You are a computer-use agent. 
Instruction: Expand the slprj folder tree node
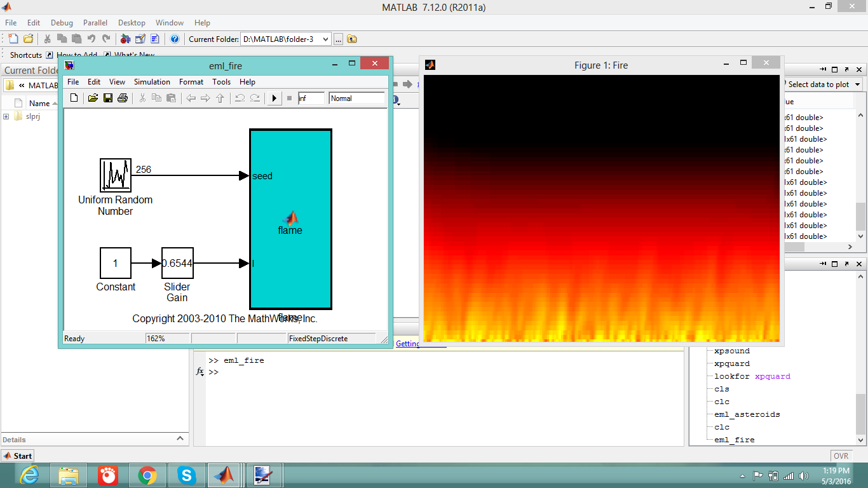(6, 116)
